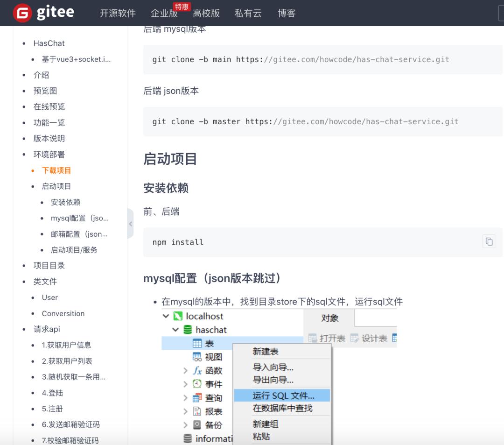Click the git clone -b master code line
Image resolution: width=504 pixels, height=445 pixels.
pyautogui.click(x=305, y=121)
